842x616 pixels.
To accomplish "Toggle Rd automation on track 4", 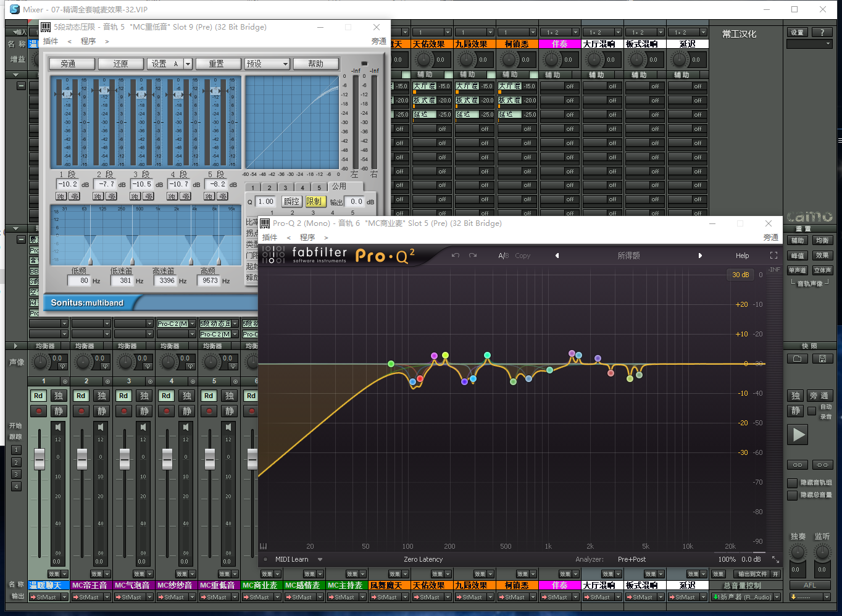I will click(x=166, y=396).
